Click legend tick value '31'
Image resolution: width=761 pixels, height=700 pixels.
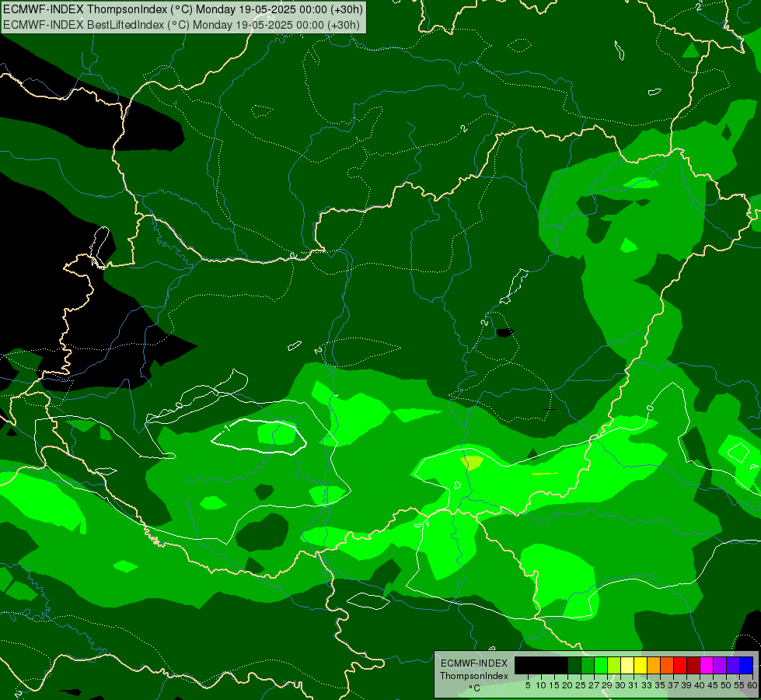click(634, 685)
